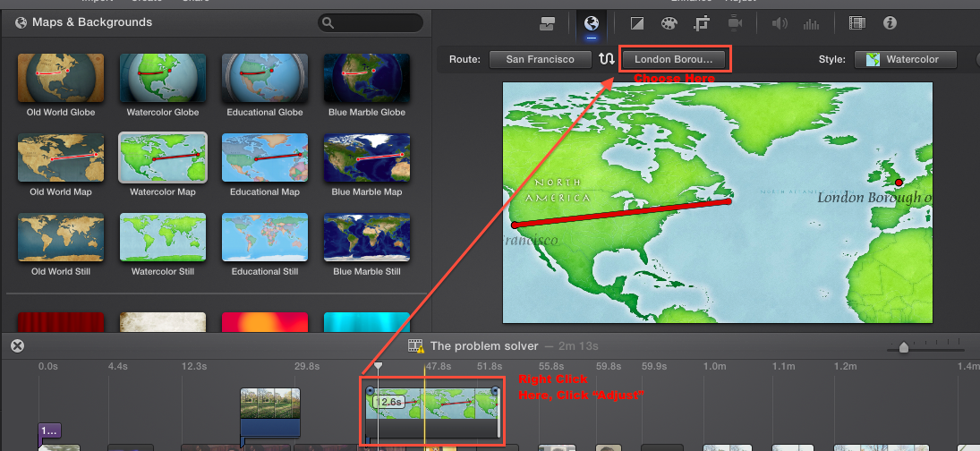The height and width of the screenshot is (451, 980).
Task: Click the Maps & Backgrounds search field
Action: click(x=370, y=23)
